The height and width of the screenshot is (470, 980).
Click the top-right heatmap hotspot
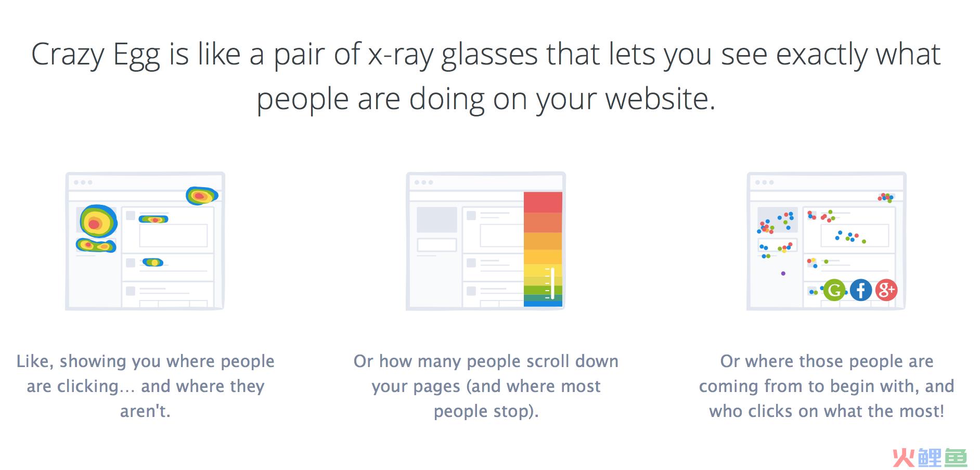[202, 195]
